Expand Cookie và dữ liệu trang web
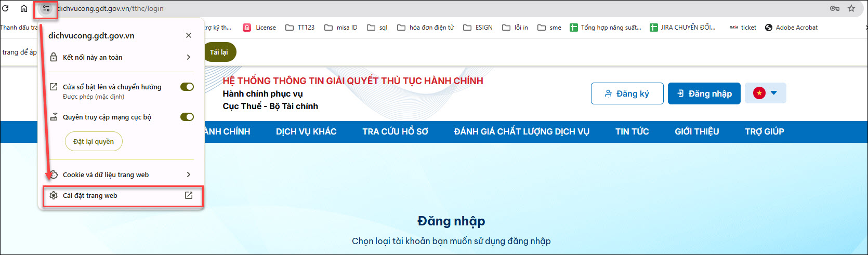This screenshot has height=255, width=868. (121, 175)
